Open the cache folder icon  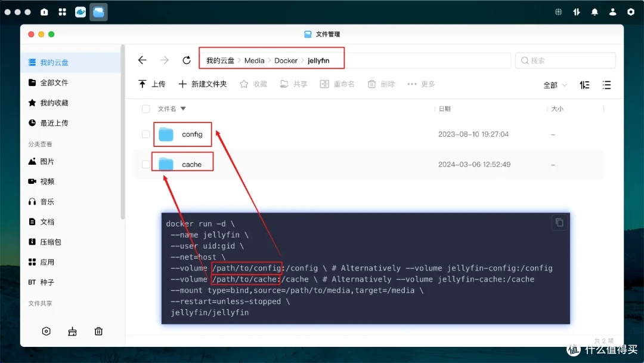(166, 164)
